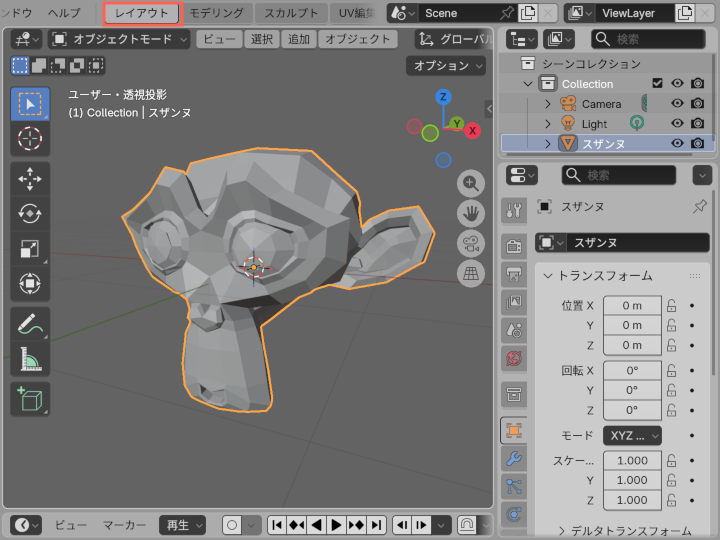The width and height of the screenshot is (720, 540).
Task: Open the Collection properties tab
Action: 514,394
